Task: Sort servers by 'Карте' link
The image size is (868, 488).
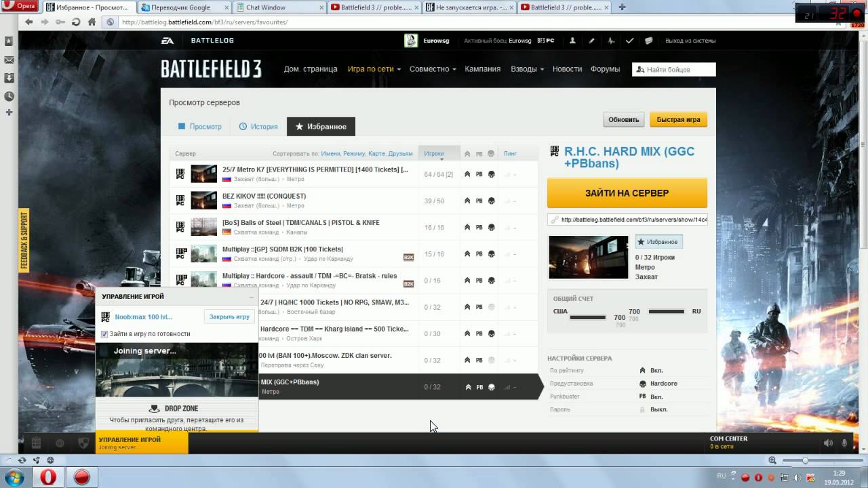Action: pyautogui.click(x=376, y=154)
